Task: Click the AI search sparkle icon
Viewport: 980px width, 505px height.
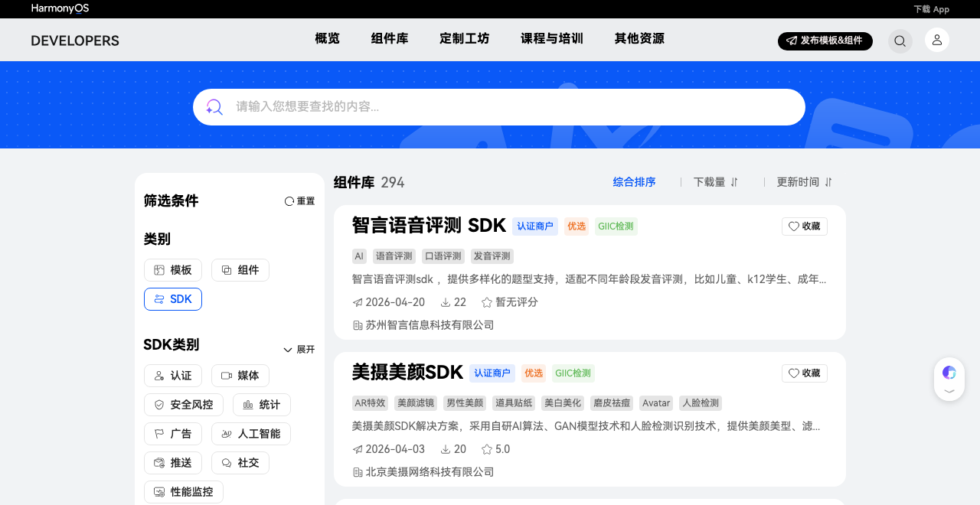Action: (214, 107)
